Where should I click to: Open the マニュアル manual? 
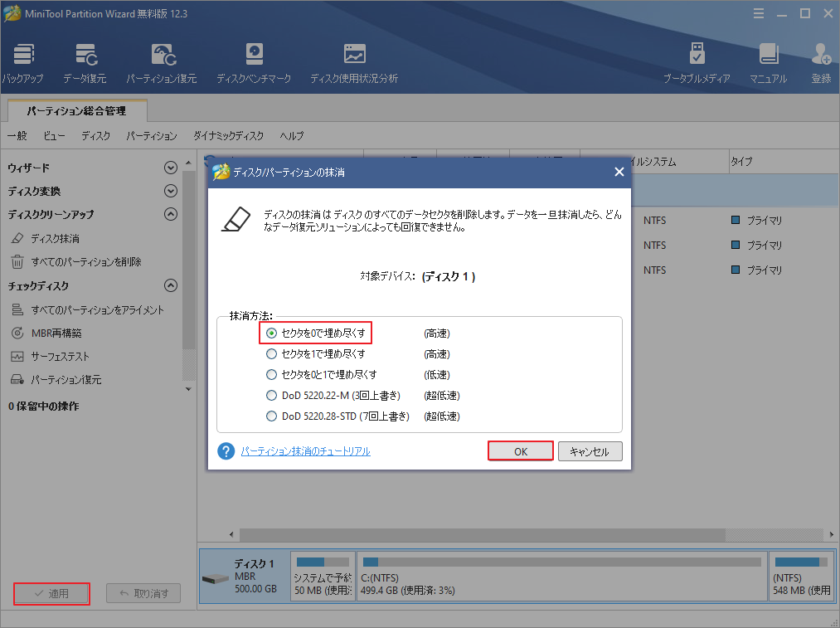click(768, 63)
